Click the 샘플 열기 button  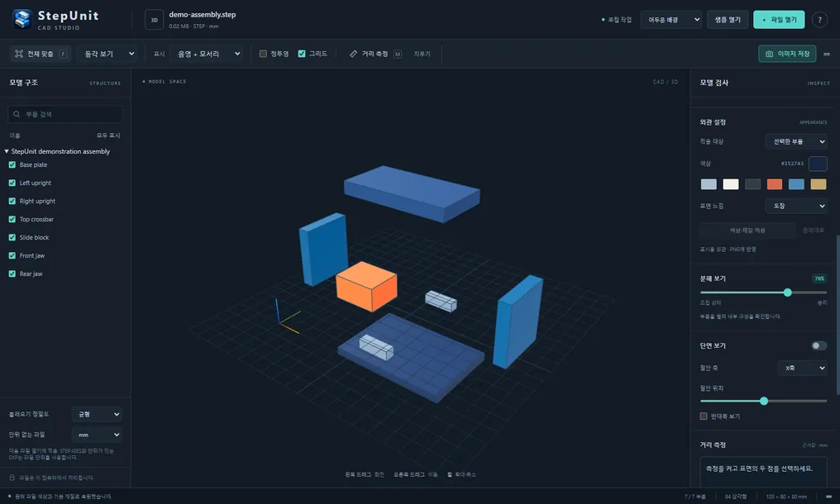point(728,20)
